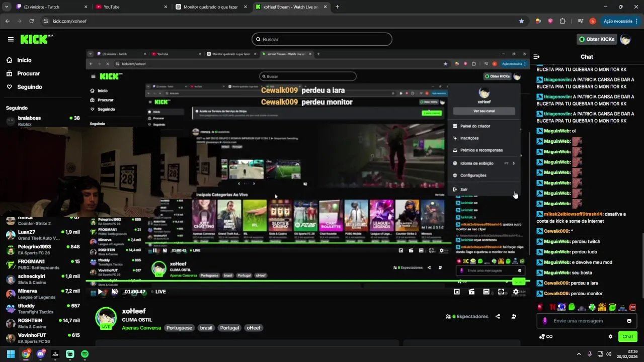Click the Chrome profile avatar icon
Screen dimensions: 644x362
(x=593, y=21)
